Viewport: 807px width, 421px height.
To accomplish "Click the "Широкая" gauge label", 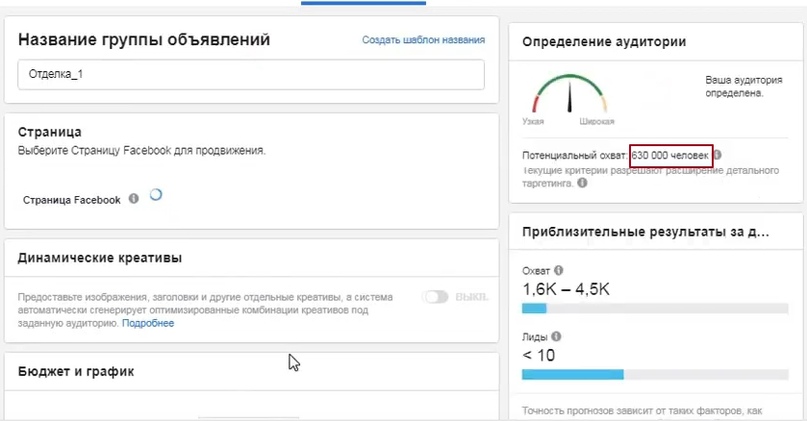I will [x=597, y=121].
